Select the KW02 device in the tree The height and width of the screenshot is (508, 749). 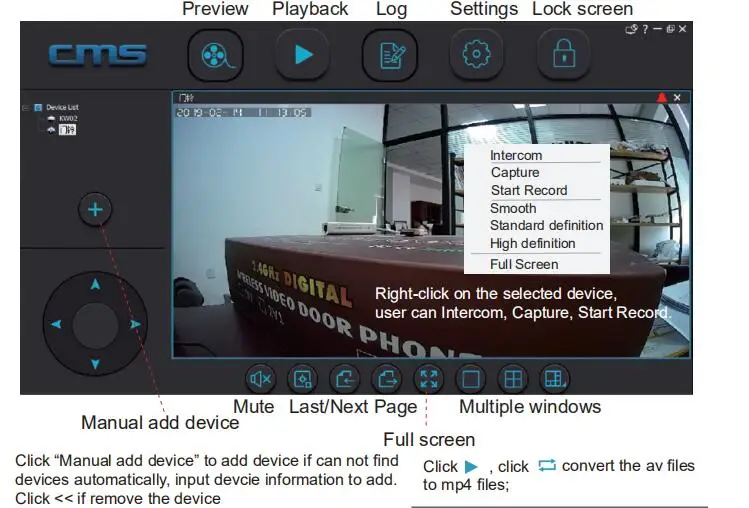click(x=68, y=118)
